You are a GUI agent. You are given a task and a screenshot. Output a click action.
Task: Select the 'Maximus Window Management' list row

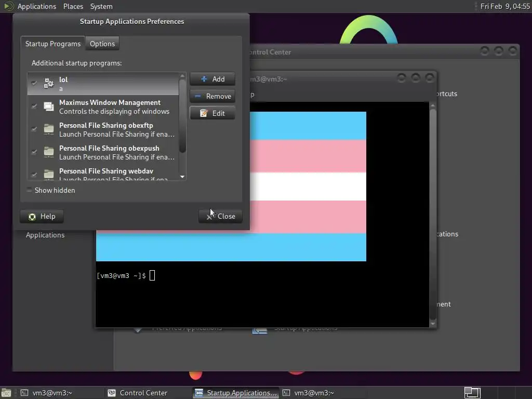coord(103,107)
